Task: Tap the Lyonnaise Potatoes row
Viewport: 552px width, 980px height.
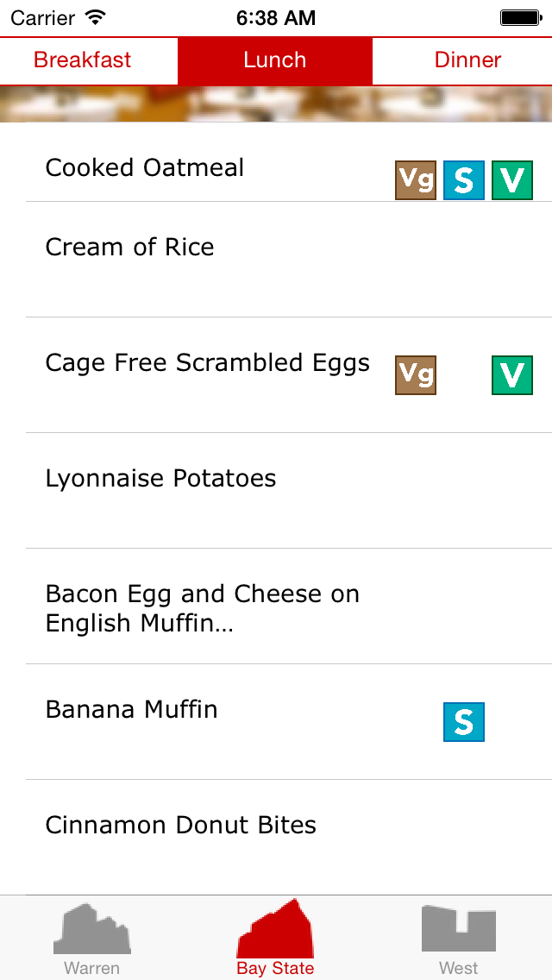Action: click(160, 479)
